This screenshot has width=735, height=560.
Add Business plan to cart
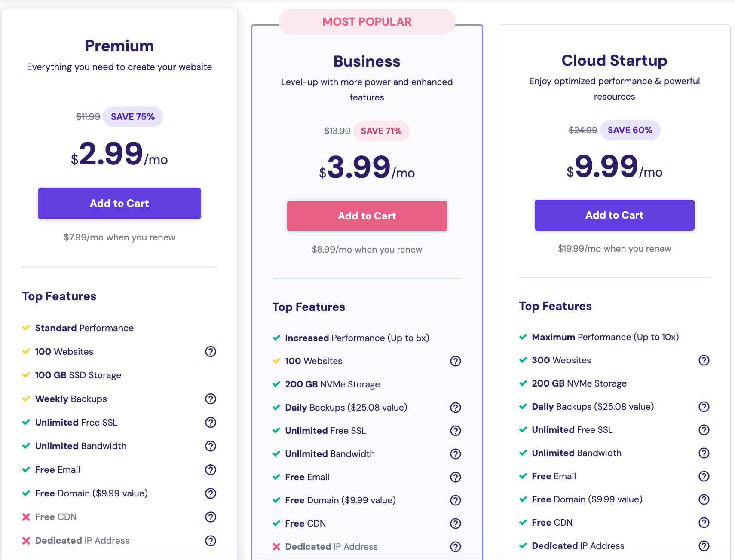(x=367, y=216)
